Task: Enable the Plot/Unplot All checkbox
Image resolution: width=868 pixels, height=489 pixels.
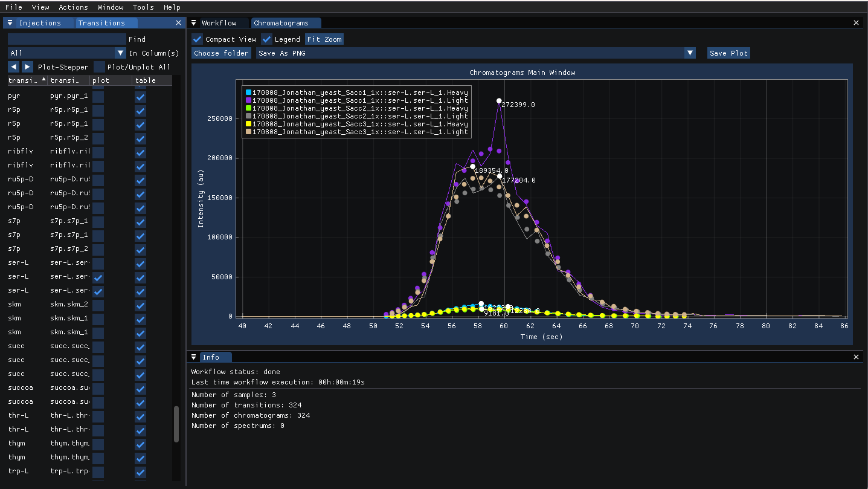Action: 100,67
